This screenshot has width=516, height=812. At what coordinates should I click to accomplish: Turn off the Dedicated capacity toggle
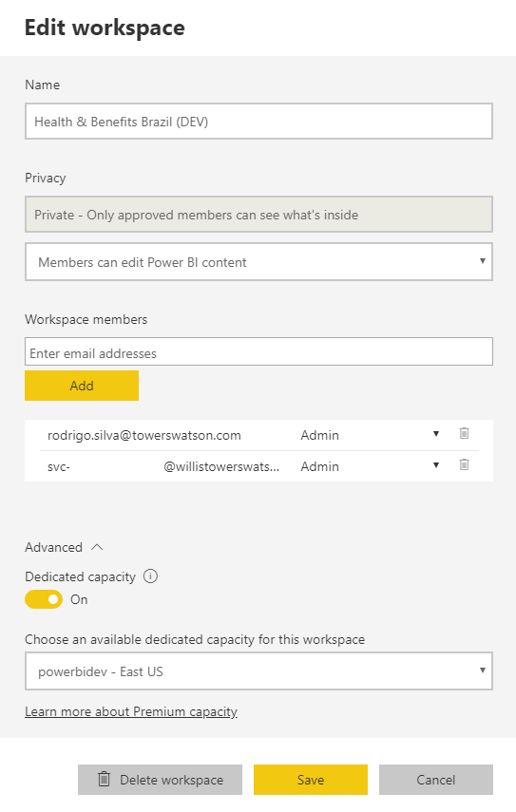[x=44, y=599]
